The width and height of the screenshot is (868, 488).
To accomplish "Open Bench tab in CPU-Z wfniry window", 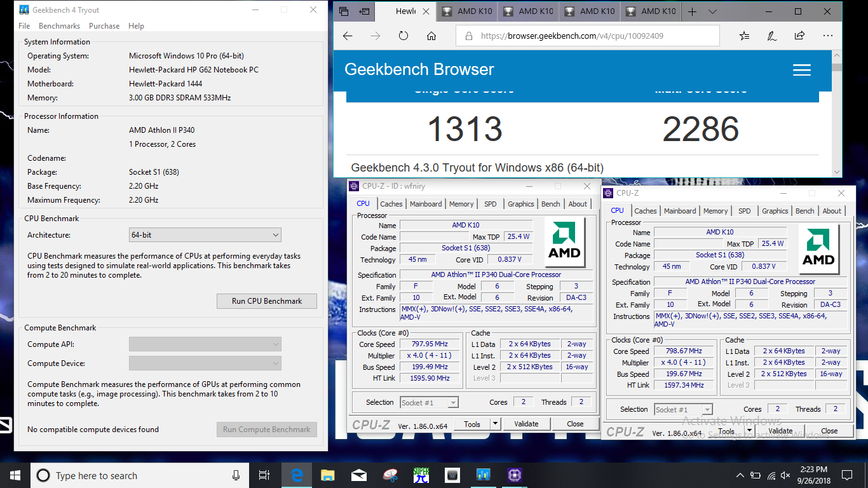I will (x=551, y=204).
